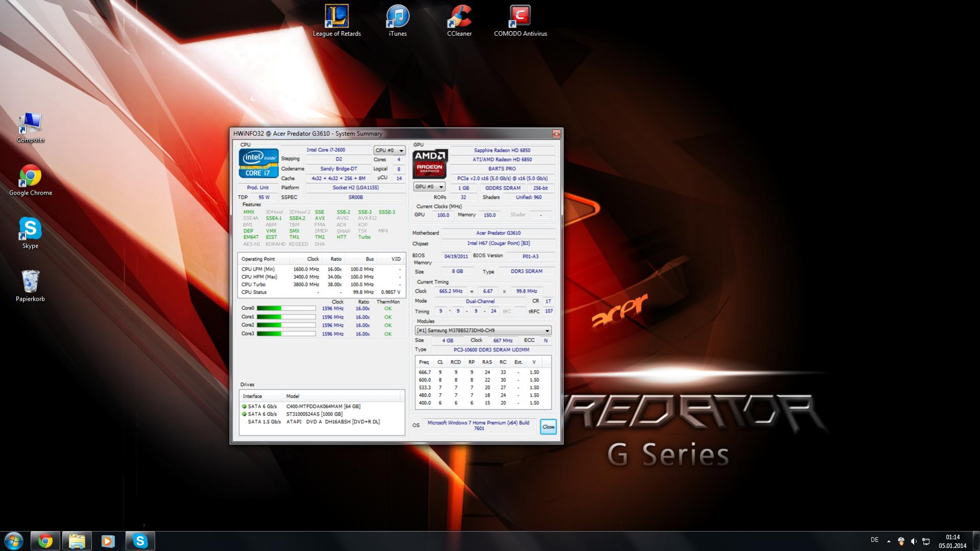Show hidden tray icons arrow
This screenshot has width=980, height=551.
pos(889,541)
